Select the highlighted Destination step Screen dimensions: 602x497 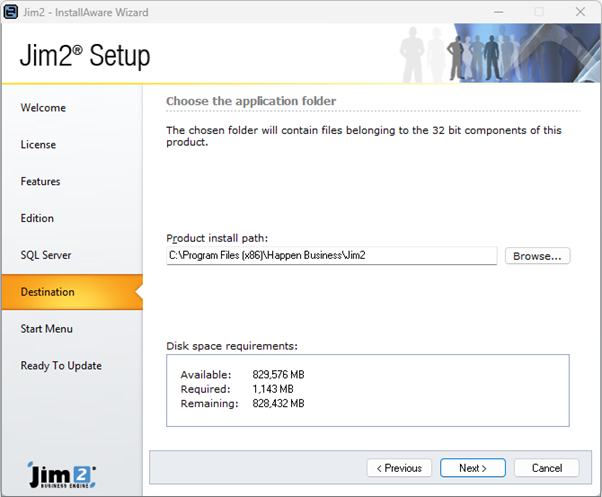tap(47, 292)
